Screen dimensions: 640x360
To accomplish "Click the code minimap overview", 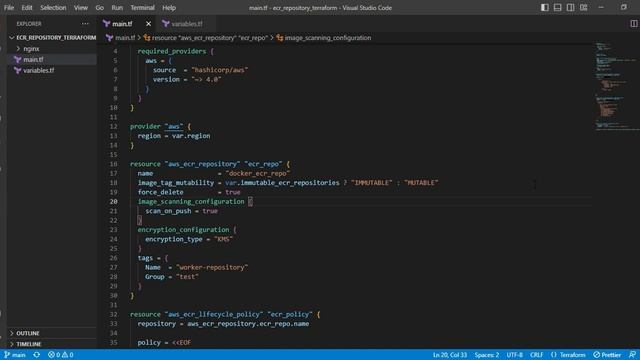I will tap(616, 87).
